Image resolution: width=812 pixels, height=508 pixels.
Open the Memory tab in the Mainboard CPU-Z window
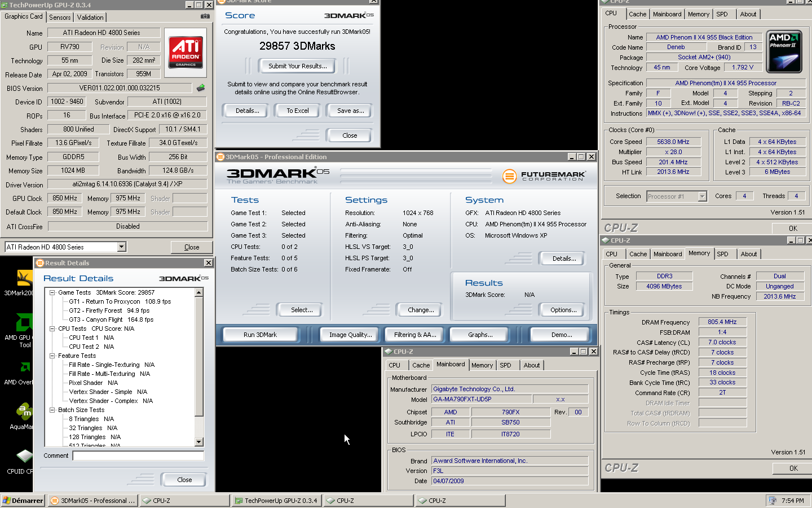(x=482, y=365)
